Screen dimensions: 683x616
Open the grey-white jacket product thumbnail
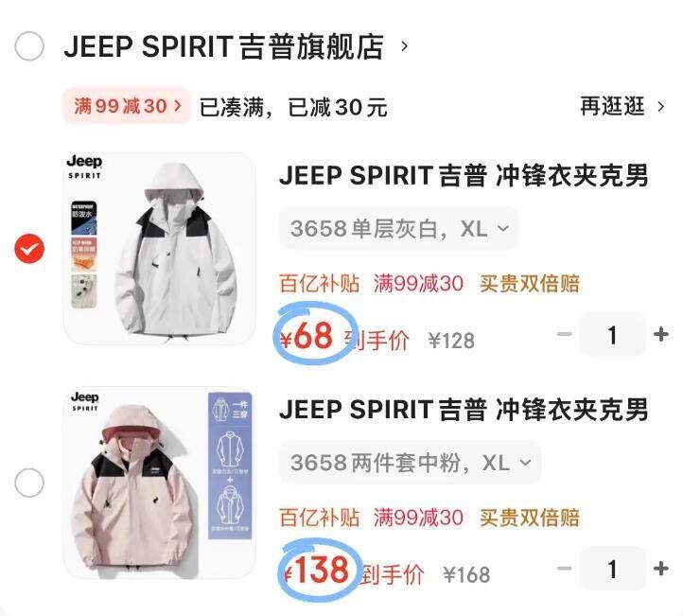[x=160, y=249]
